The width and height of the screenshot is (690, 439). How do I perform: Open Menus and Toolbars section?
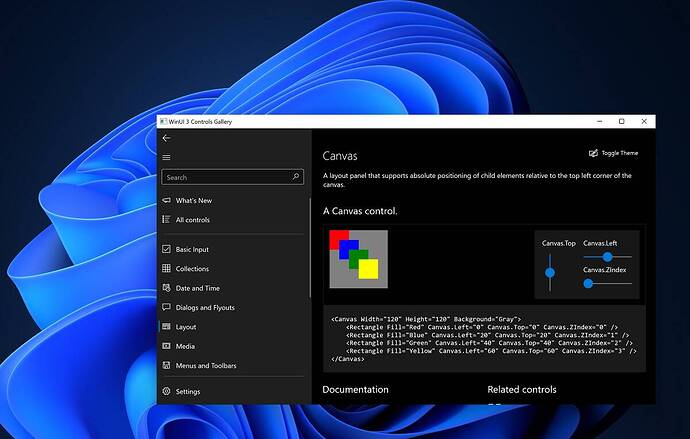tap(206, 366)
